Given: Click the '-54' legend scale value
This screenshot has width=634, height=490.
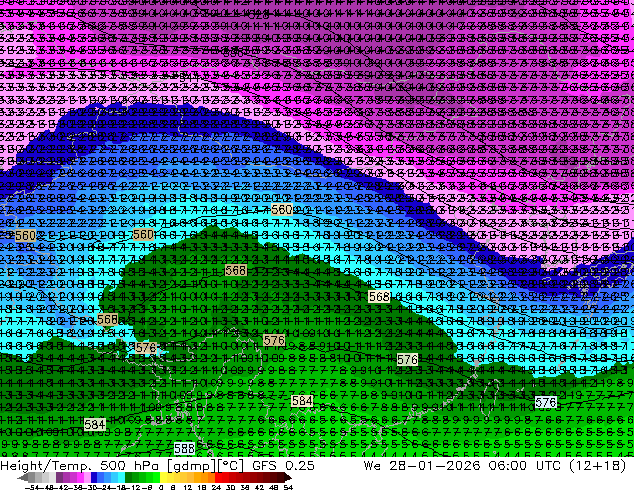Looking at the screenshot, I should tap(32, 488).
